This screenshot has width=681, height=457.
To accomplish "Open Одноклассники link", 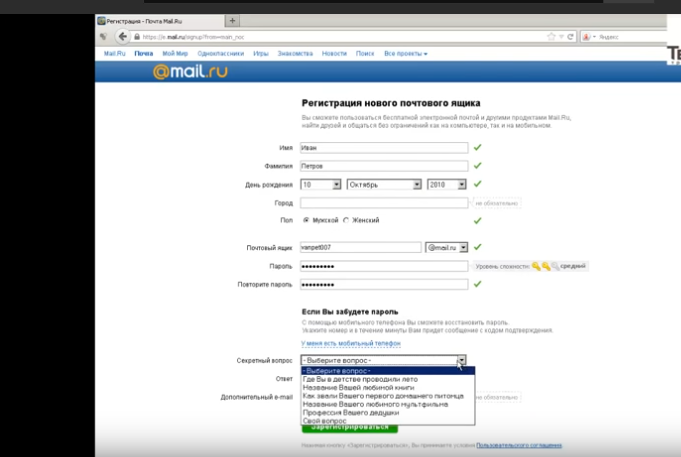I will [x=221, y=53].
